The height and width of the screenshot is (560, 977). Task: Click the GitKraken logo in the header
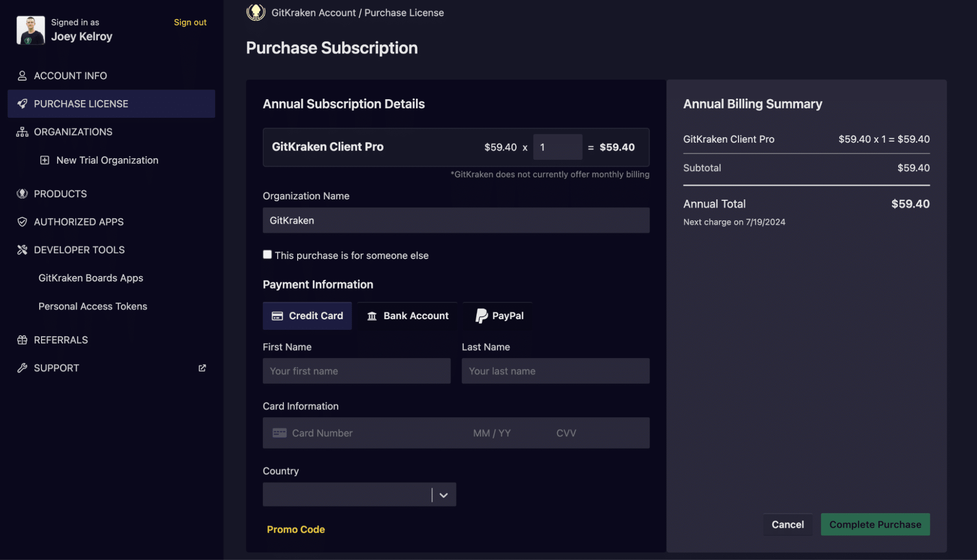(x=256, y=12)
